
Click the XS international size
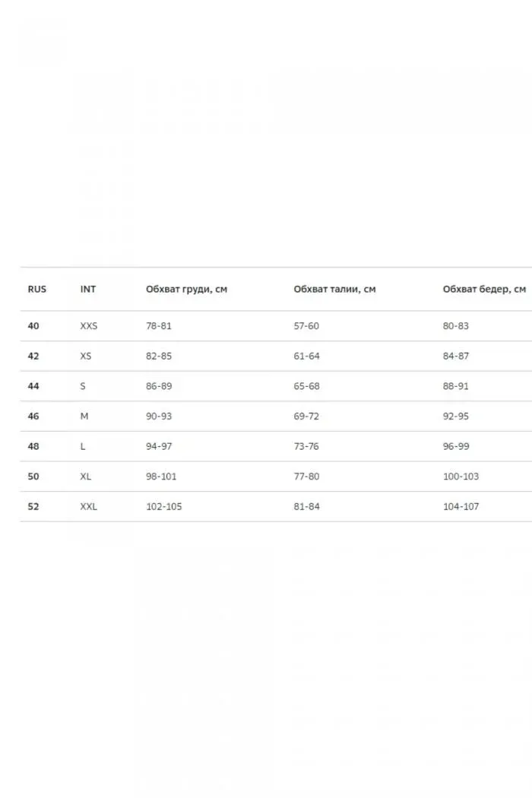[x=86, y=356]
